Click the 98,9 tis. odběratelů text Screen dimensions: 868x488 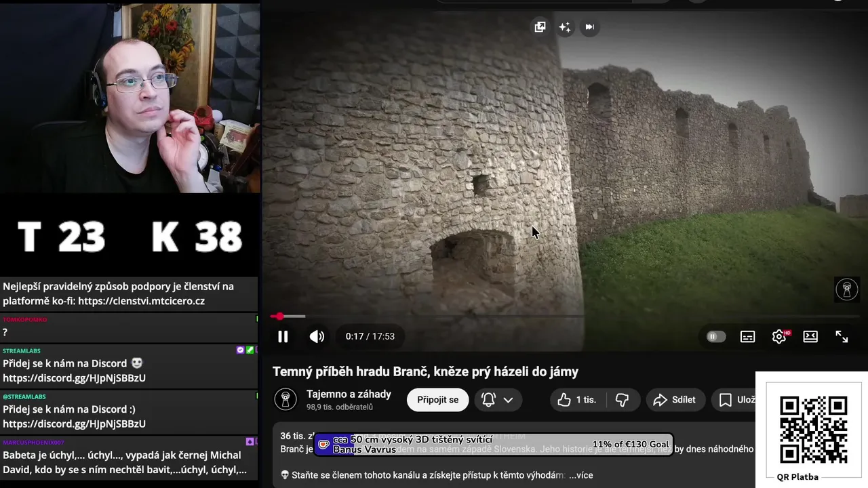[x=339, y=407]
